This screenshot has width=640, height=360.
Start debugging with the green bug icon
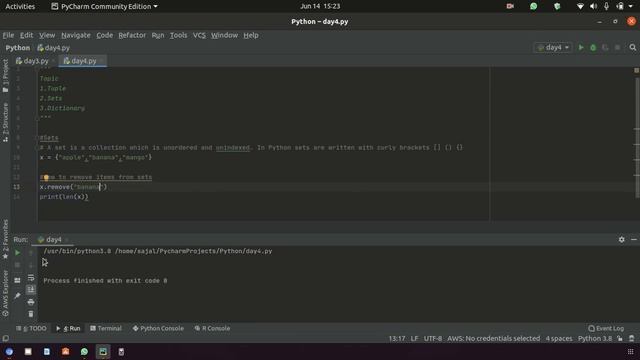tap(593, 48)
